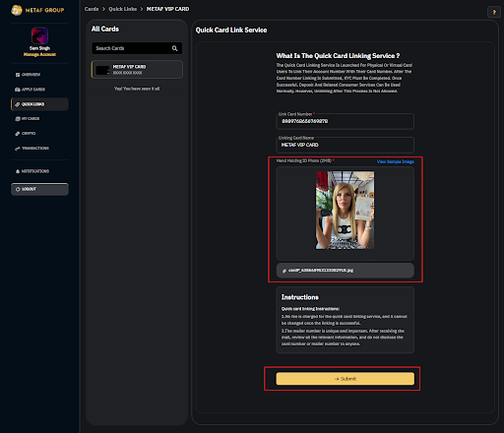Viewport: 504px width, 433px height.
Task: Click the Manage Account link
Action: [x=39, y=54]
